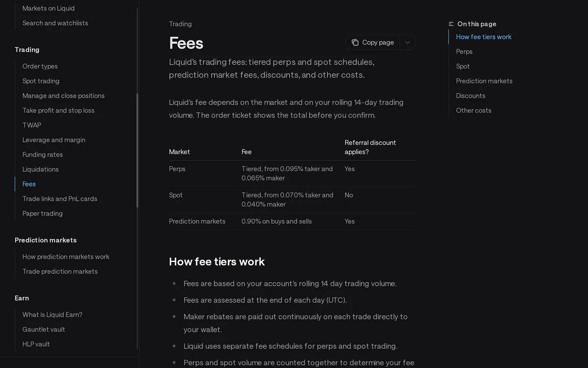Open What is Liquid Earn? page
Screen dimensions: 588x368
pyautogui.click(x=52, y=315)
